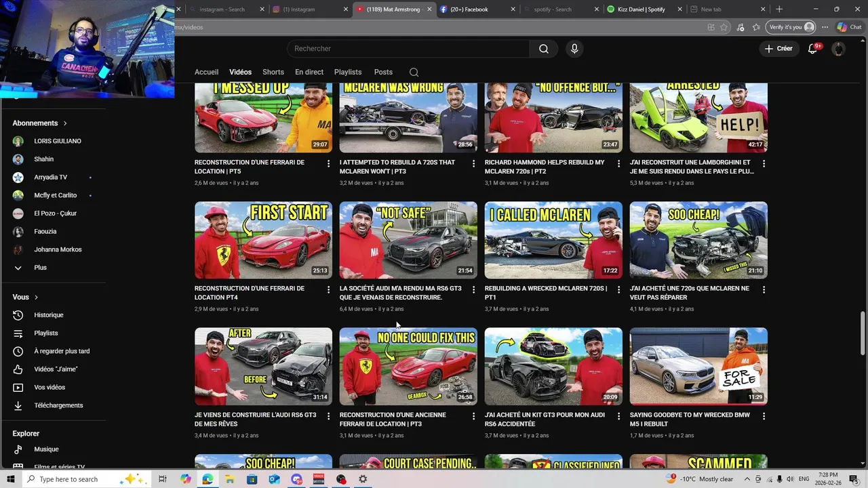Open options menu for 720S McLaren Won't PT3
The height and width of the screenshot is (488, 868).
473,163
